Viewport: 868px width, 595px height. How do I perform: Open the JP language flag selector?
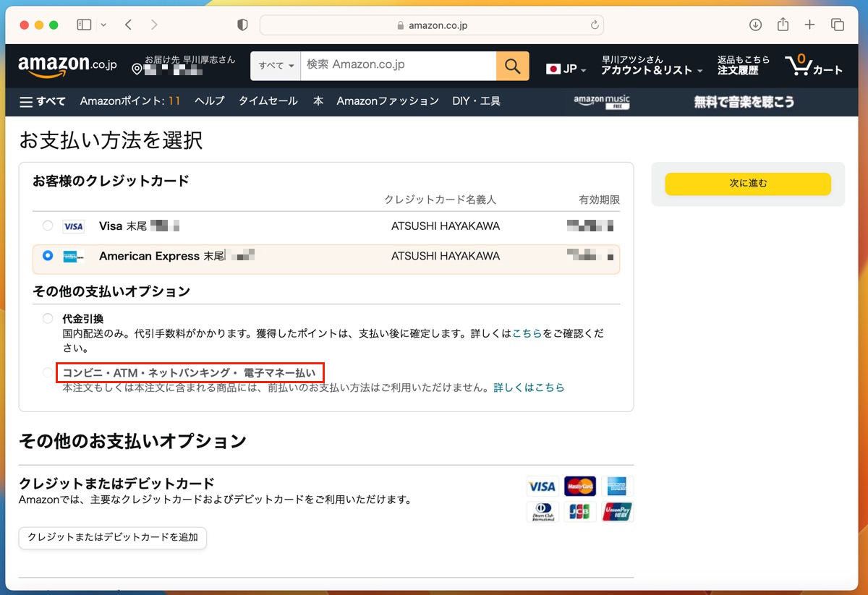click(x=566, y=69)
